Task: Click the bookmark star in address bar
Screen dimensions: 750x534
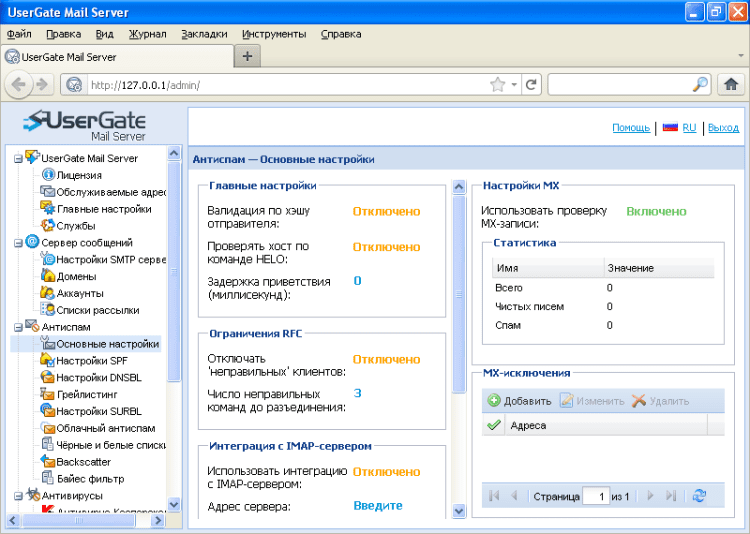Action: [498, 85]
